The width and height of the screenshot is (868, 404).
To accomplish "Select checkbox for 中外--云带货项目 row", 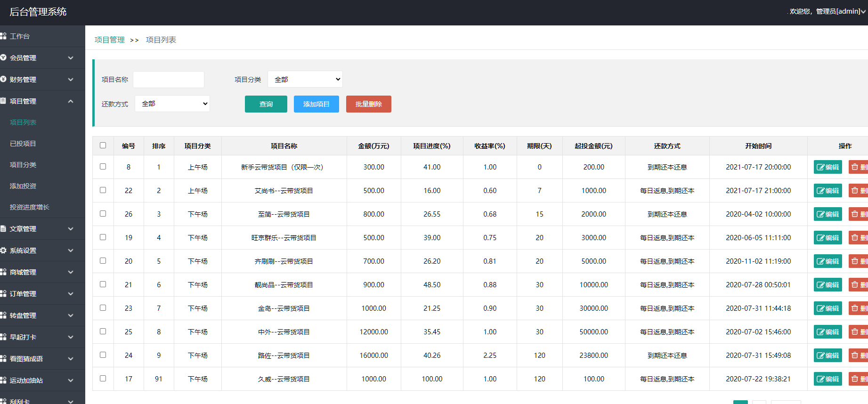I will pos(103,331).
